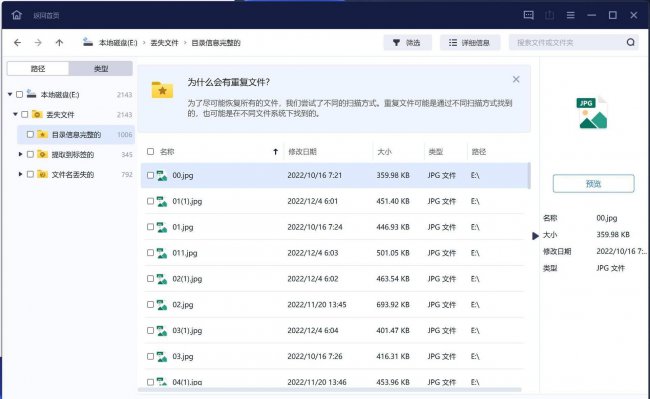Screen dimensions: 650x399
Task: Click the large JPG preview icon
Action: pos(592,113)
